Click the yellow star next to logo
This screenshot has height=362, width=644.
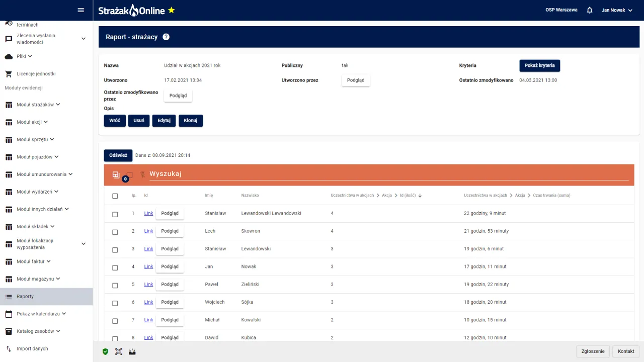tap(172, 10)
